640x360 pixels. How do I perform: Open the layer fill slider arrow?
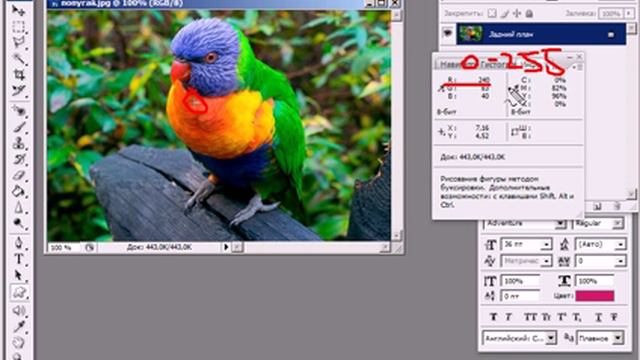coord(629,13)
